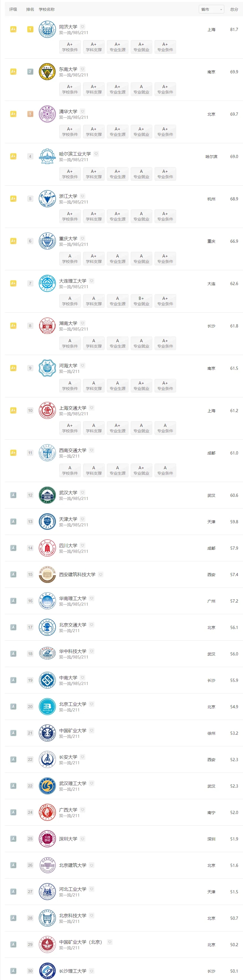The image size is (243, 980).
Task: Click the Southeast University emblem
Action: pyautogui.click(x=47, y=72)
